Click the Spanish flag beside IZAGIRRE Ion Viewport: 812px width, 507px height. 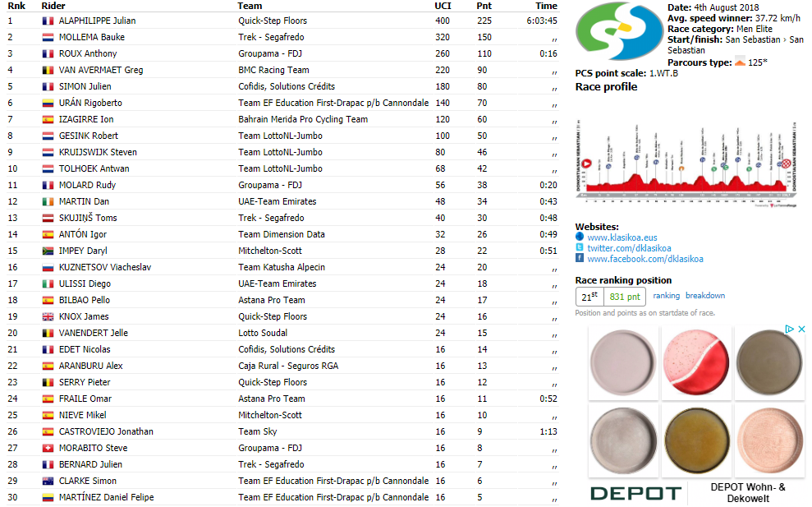(48, 120)
